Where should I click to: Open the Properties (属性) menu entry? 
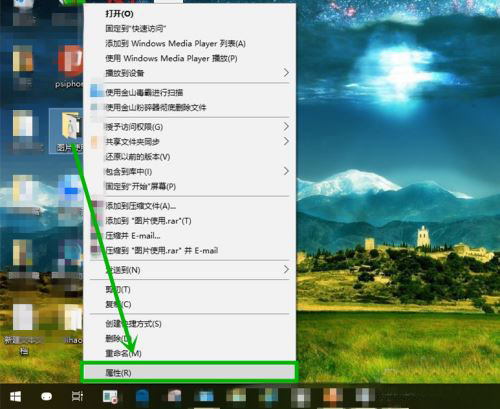189,372
